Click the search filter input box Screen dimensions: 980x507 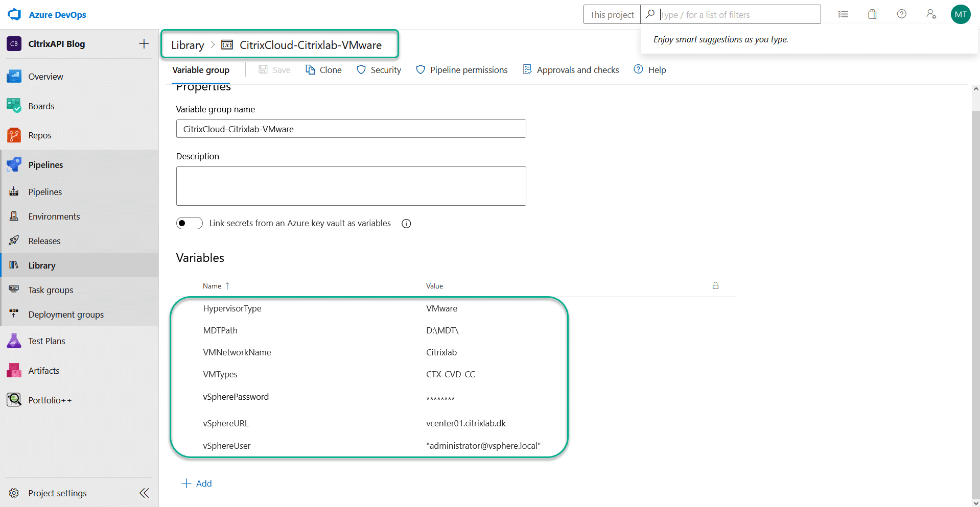point(731,14)
